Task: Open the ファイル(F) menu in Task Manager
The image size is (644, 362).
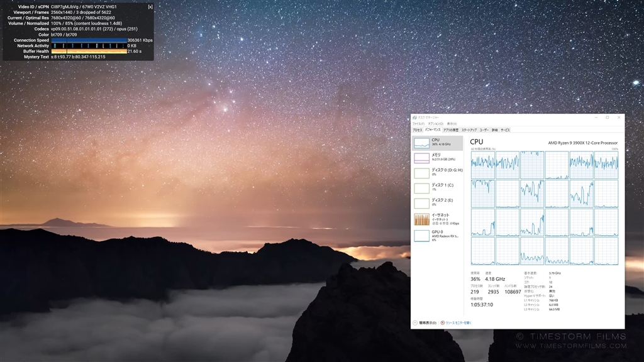Action: point(418,124)
